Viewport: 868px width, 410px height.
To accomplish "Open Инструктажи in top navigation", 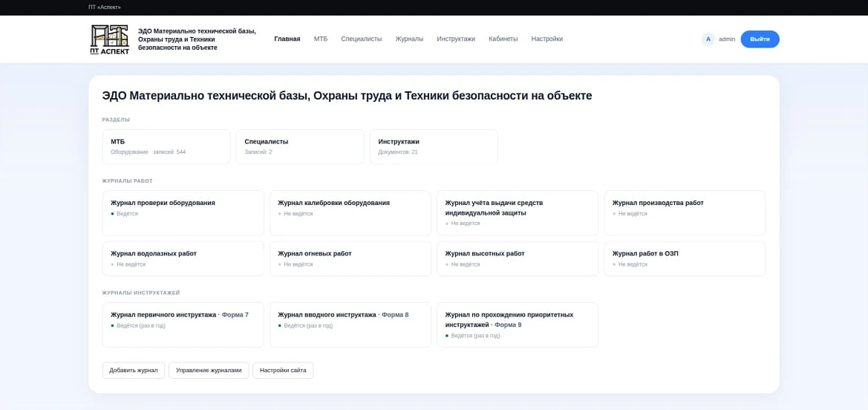I will 456,39.
